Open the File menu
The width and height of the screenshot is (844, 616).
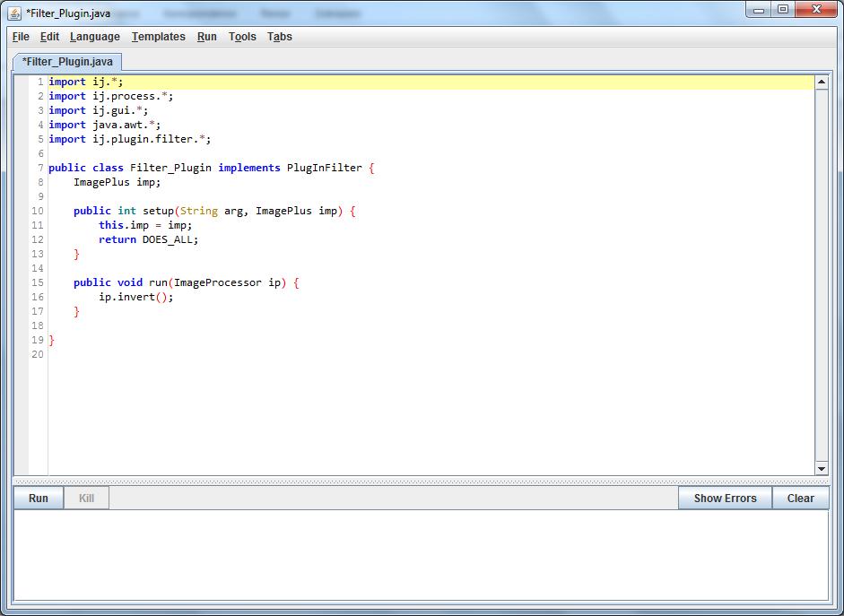coord(21,37)
